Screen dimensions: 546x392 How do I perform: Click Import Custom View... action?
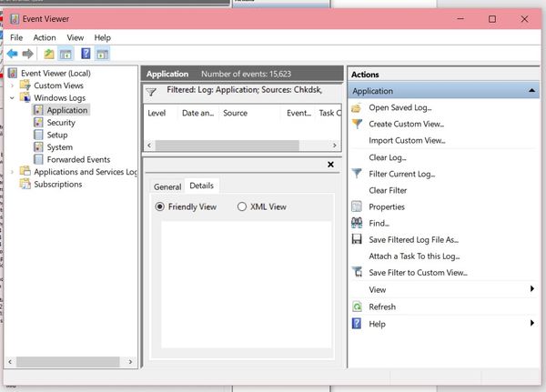coord(407,140)
